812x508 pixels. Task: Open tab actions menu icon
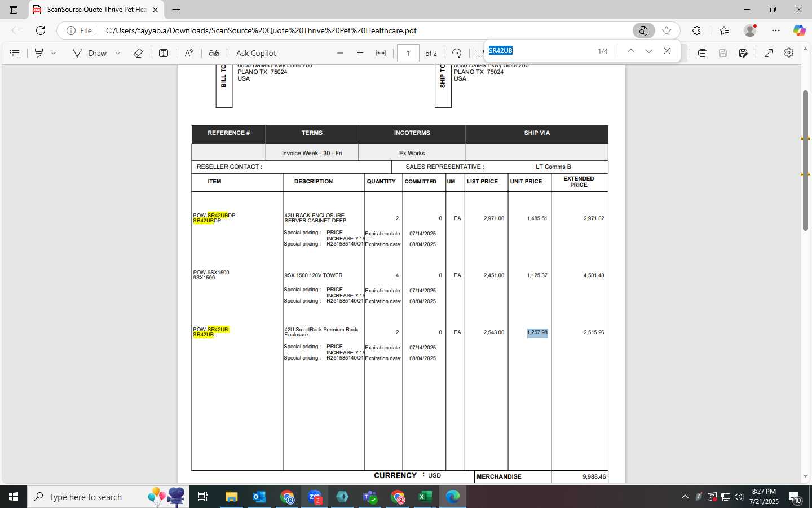click(14, 10)
